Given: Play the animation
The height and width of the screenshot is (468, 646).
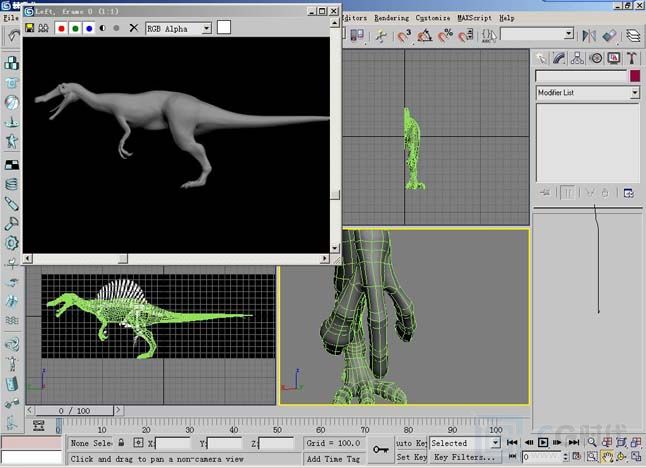Looking at the screenshot, I should pos(543,442).
